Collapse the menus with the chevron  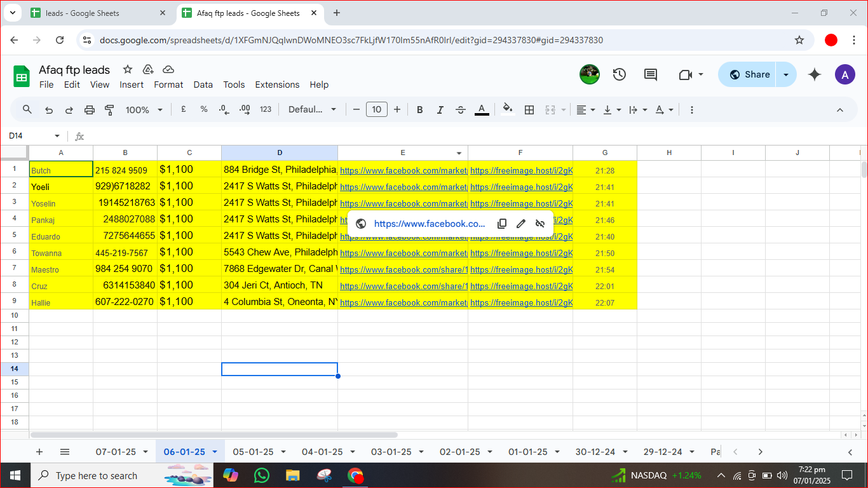pyautogui.click(x=840, y=110)
